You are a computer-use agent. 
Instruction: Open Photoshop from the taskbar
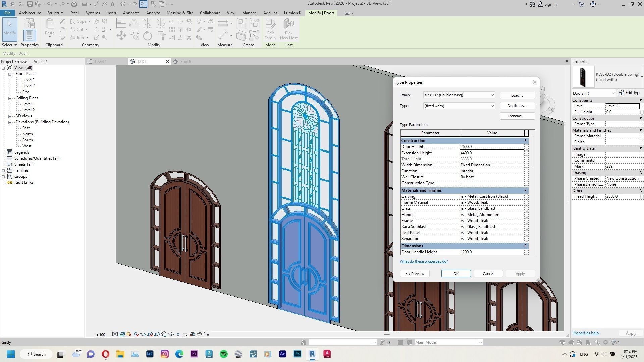pos(297,354)
